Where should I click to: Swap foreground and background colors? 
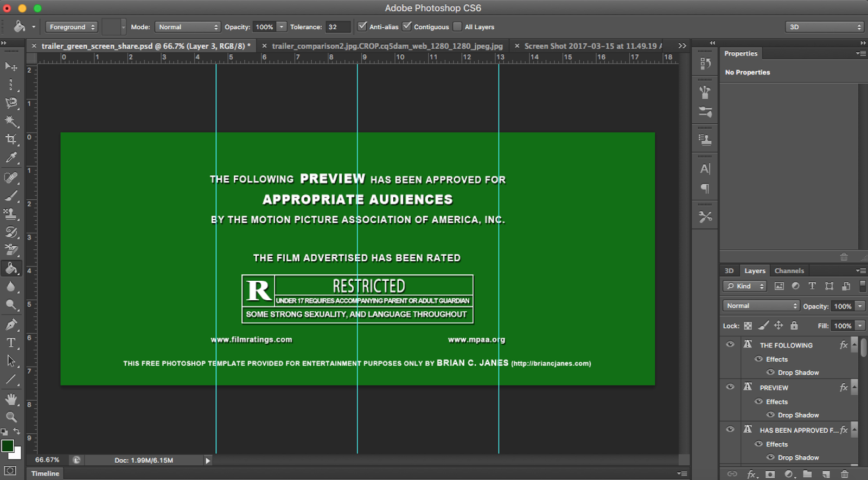tap(17, 431)
